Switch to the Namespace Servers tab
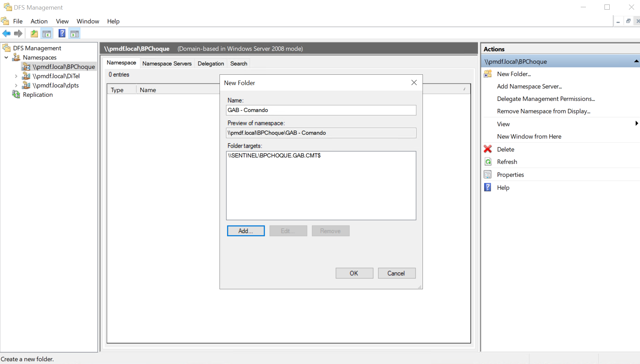This screenshot has width=640, height=364. 167,63
